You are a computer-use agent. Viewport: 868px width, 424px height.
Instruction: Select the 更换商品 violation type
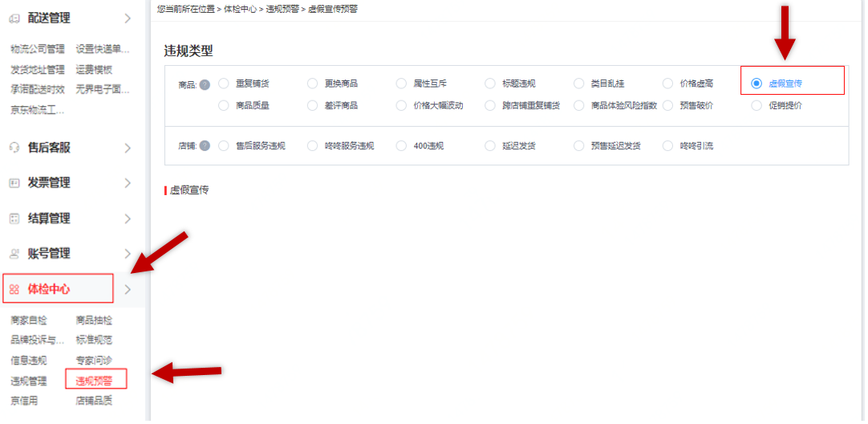[x=312, y=84]
